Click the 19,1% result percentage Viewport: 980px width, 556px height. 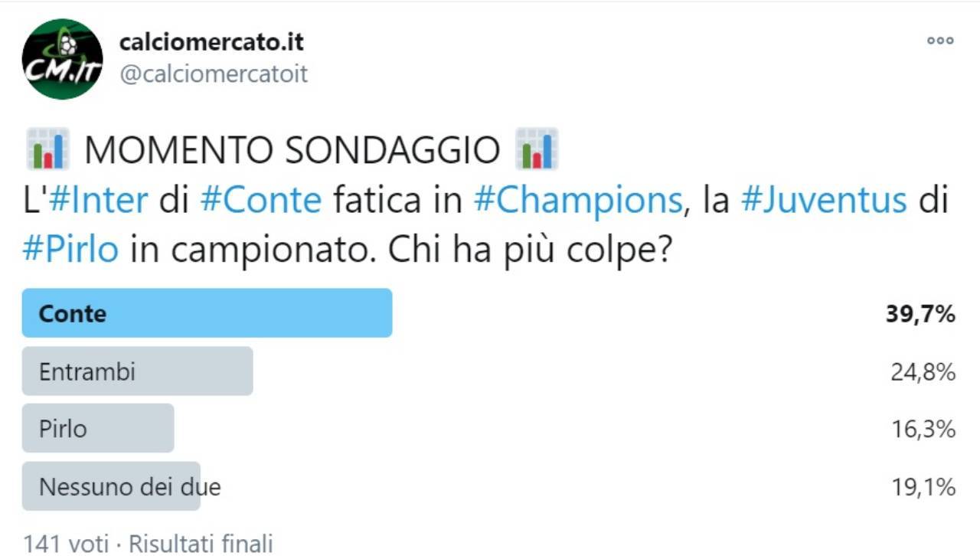click(922, 487)
